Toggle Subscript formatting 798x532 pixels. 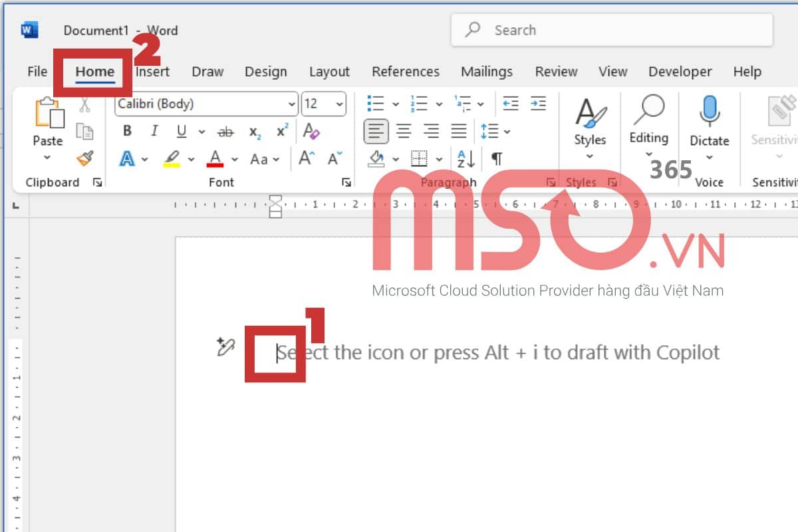pos(255,132)
